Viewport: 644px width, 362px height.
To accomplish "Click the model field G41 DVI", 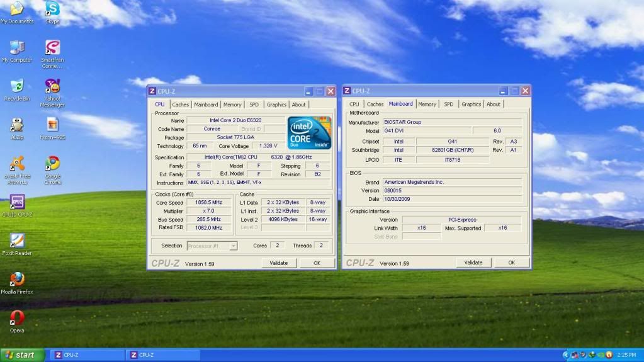I will [427, 131].
